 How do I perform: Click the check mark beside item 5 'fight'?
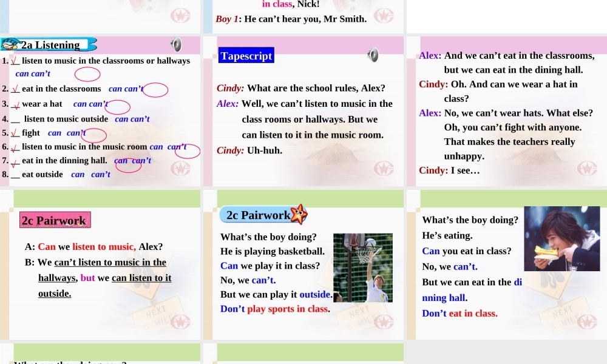[15, 133]
